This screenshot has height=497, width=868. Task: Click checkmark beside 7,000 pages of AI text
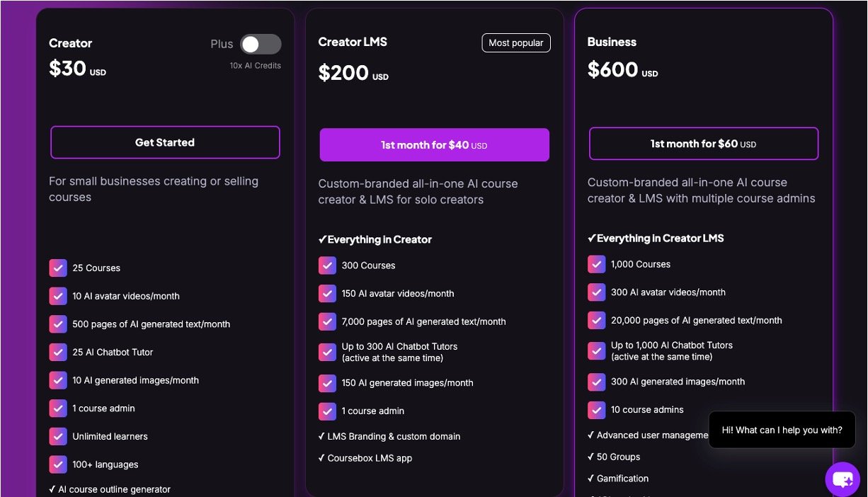click(x=327, y=321)
